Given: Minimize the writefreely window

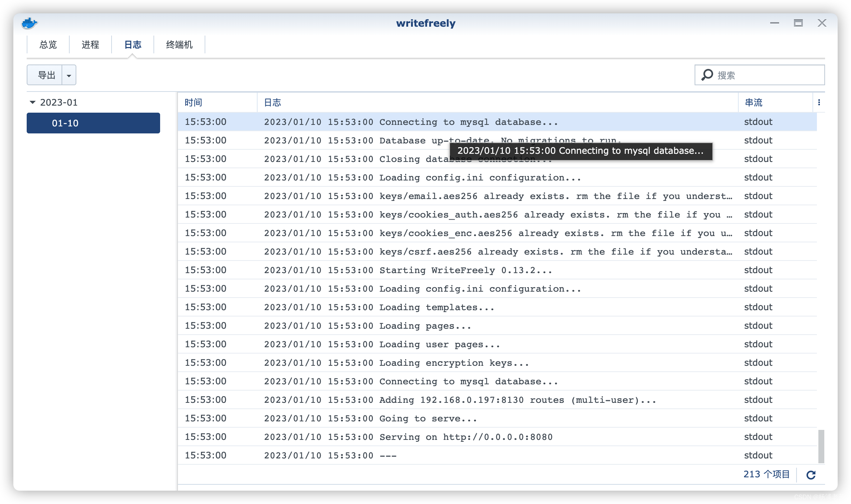Looking at the screenshot, I should [x=774, y=23].
